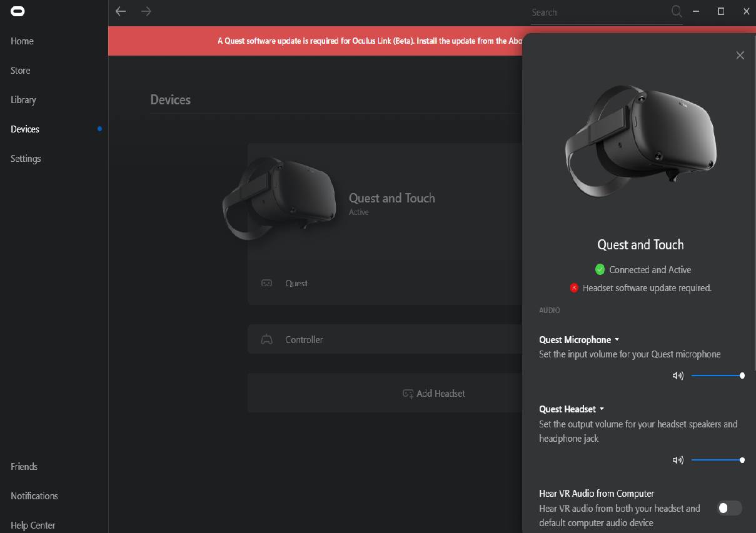Open the Store page
The height and width of the screenshot is (533, 756).
(x=21, y=71)
